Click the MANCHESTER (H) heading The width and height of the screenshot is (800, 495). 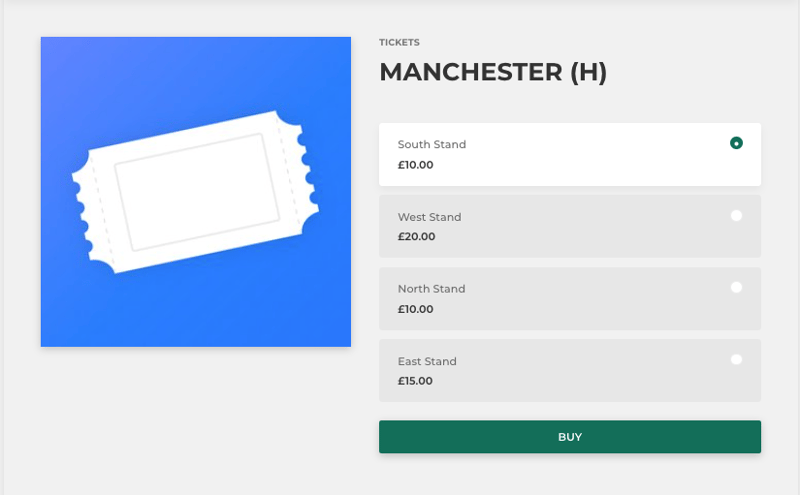493,72
